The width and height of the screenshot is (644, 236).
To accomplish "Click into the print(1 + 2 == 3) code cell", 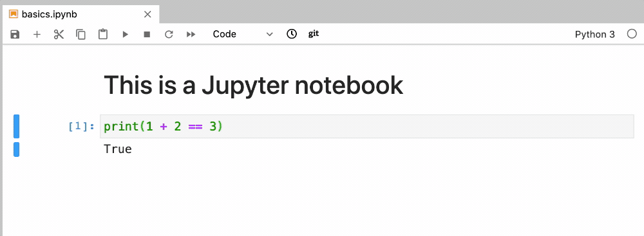I will point(367,127).
